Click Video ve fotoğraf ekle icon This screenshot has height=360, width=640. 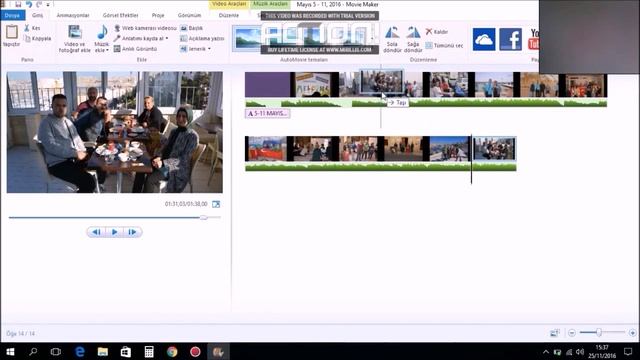pos(75,32)
